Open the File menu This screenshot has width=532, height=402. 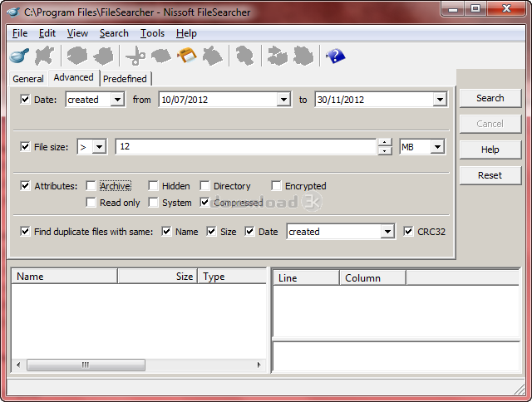click(20, 33)
